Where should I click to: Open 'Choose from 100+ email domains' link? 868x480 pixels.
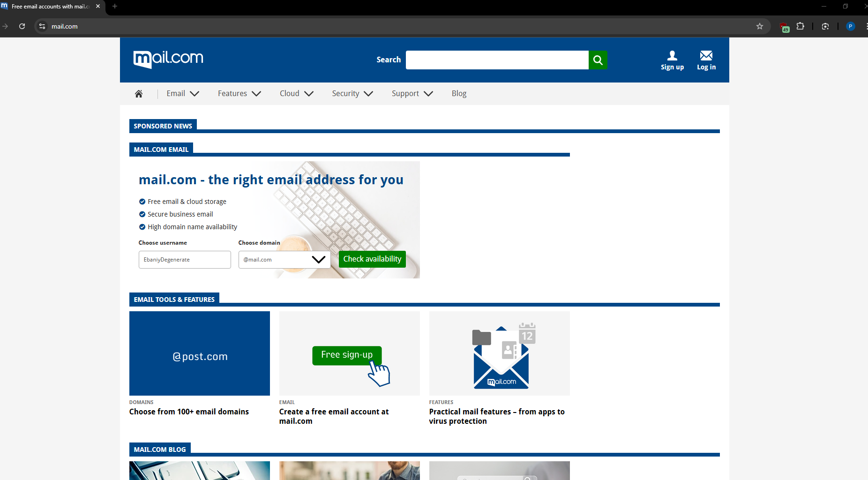tap(189, 412)
